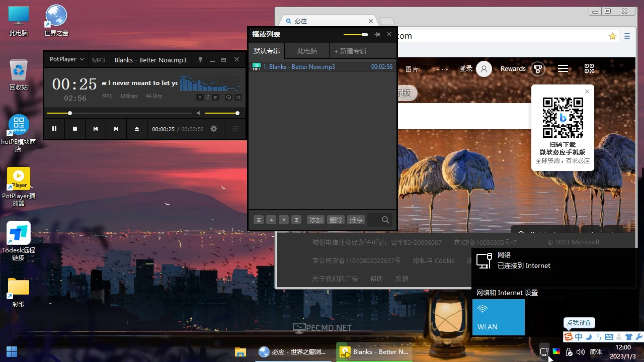Skip to previous track in PotPlayer

(96, 129)
